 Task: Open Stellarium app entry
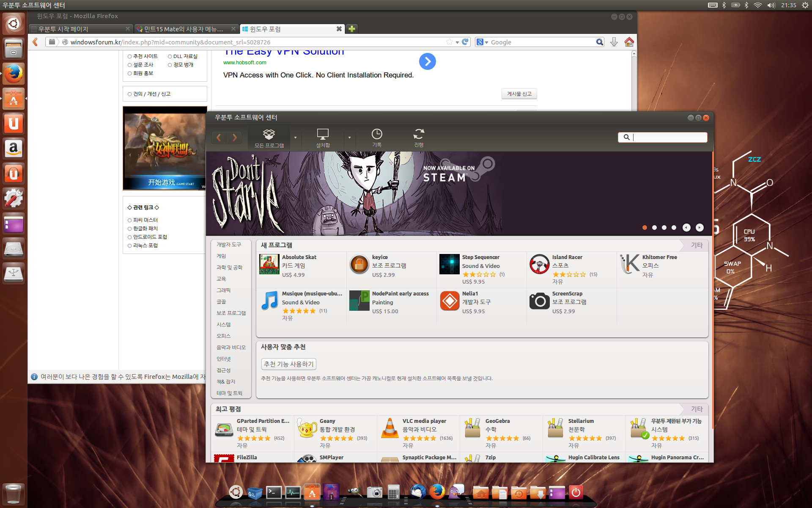[584, 433]
